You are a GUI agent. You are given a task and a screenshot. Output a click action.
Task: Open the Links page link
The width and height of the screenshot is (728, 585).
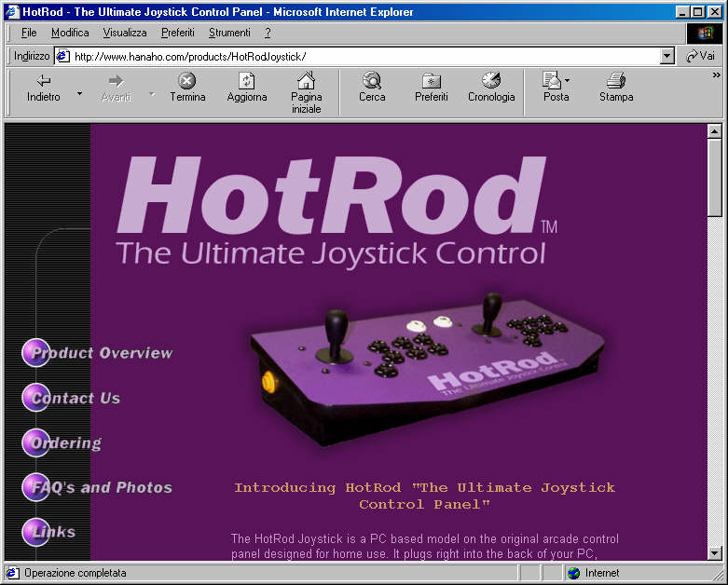coord(48,532)
